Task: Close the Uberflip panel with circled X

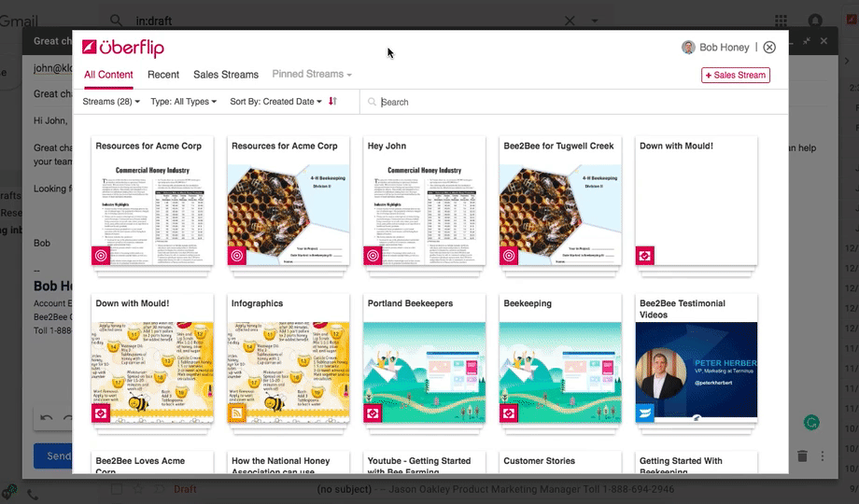Action: [x=769, y=47]
